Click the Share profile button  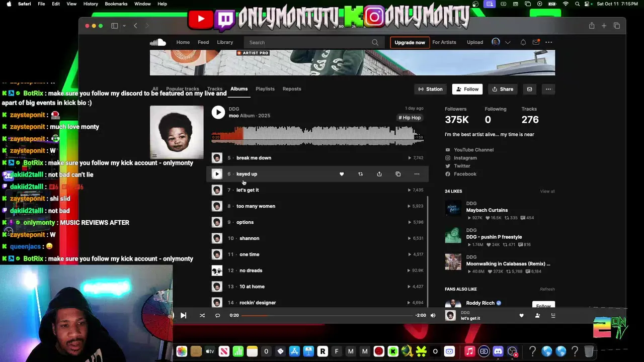[503, 89]
